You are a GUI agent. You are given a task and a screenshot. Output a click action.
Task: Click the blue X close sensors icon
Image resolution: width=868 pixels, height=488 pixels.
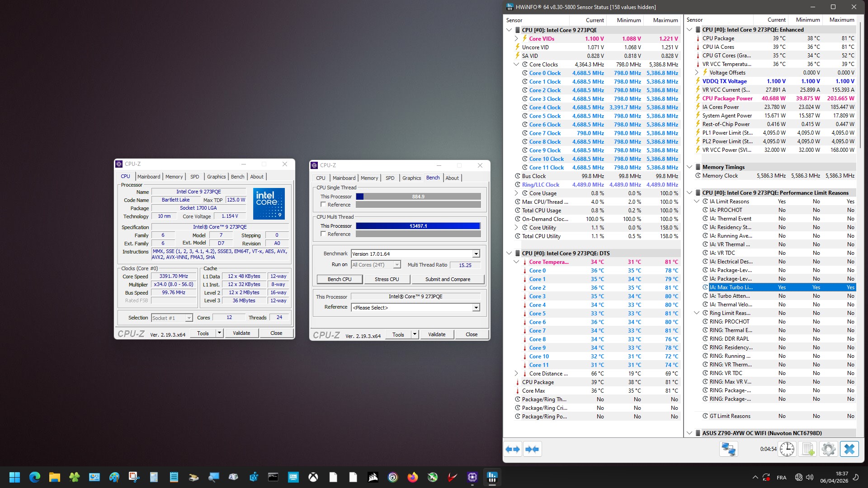point(849,449)
